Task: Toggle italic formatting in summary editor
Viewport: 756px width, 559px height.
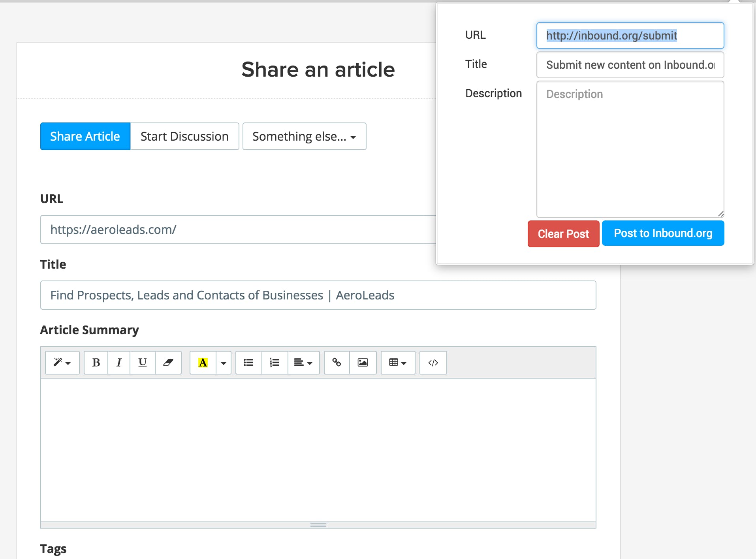Action: click(x=119, y=362)
